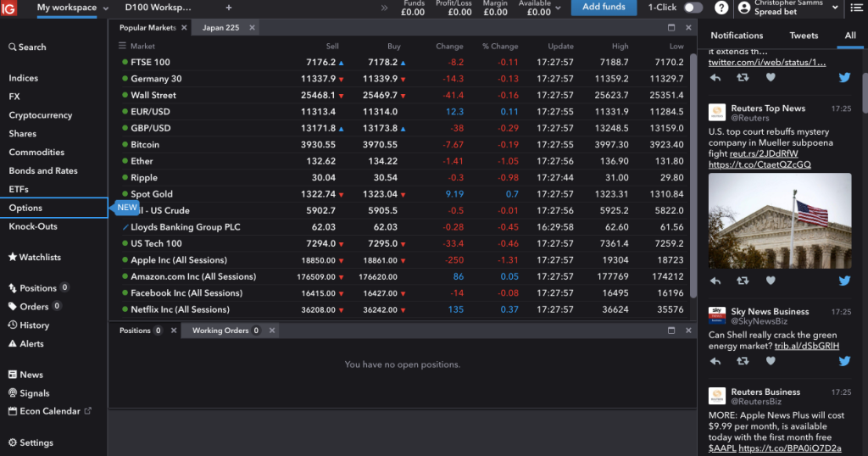Image resolution: width=868 pixels, height=456 pixels.
Task: Toggle the 1-Click dealing switch
Action: coord(693,8)
